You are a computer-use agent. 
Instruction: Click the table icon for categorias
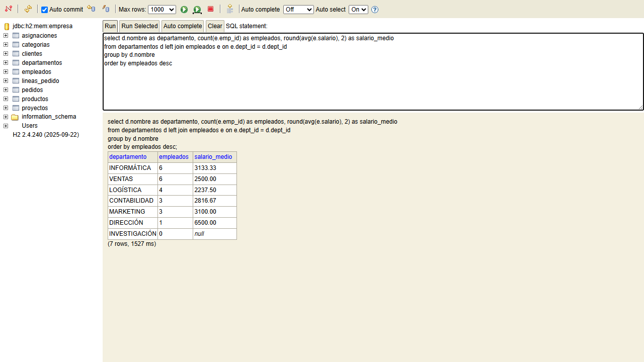(x=16, y=45)
